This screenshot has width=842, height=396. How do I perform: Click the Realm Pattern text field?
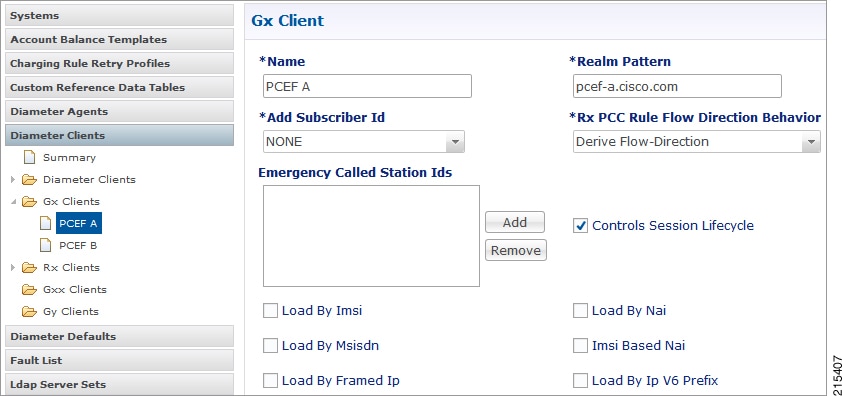[677, 87]
